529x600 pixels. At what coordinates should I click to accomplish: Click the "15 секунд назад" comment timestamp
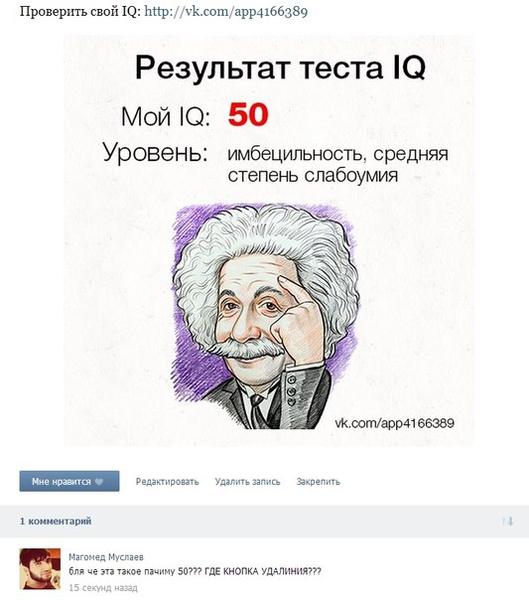[x=103, y=587]
